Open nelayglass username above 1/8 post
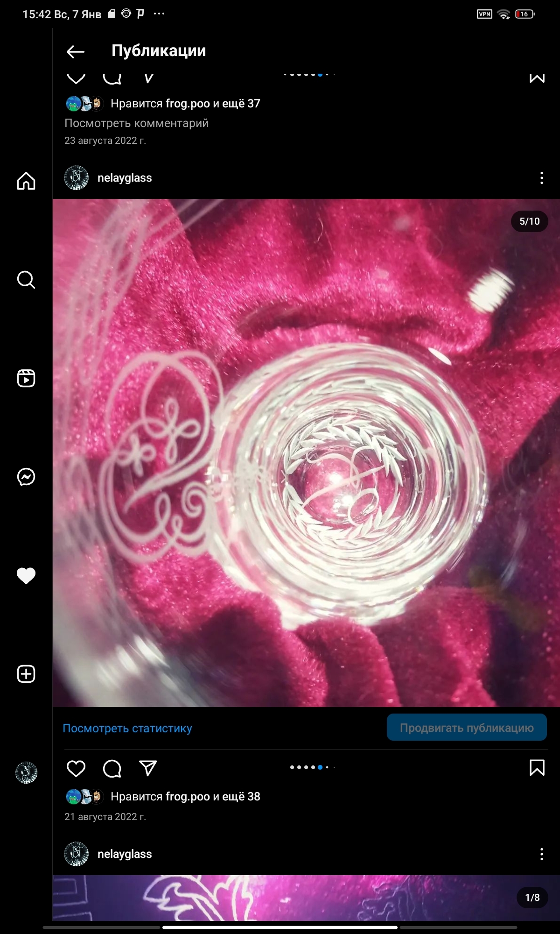This screenshot has width=560, height=934. coord(125,854)
